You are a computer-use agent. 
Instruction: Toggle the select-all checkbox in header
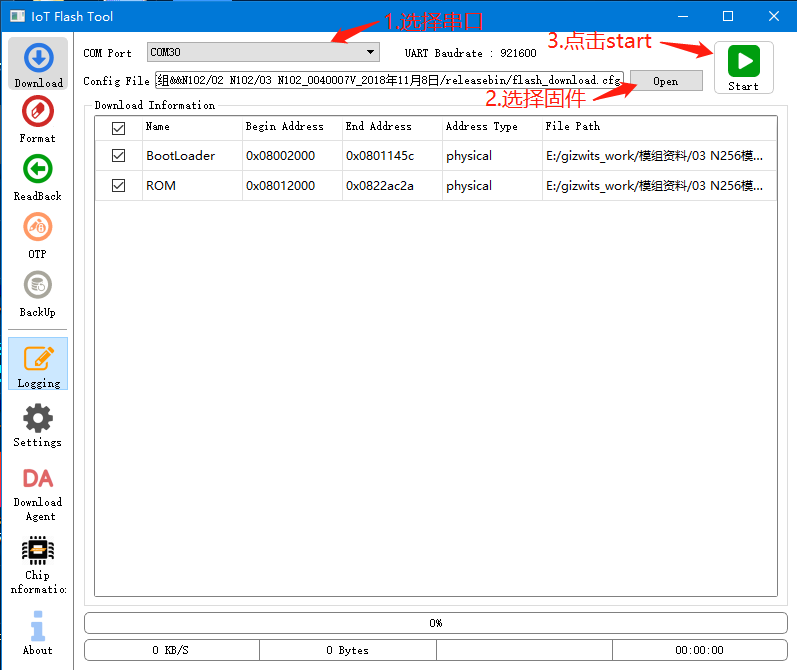click(x=119, y=128)
